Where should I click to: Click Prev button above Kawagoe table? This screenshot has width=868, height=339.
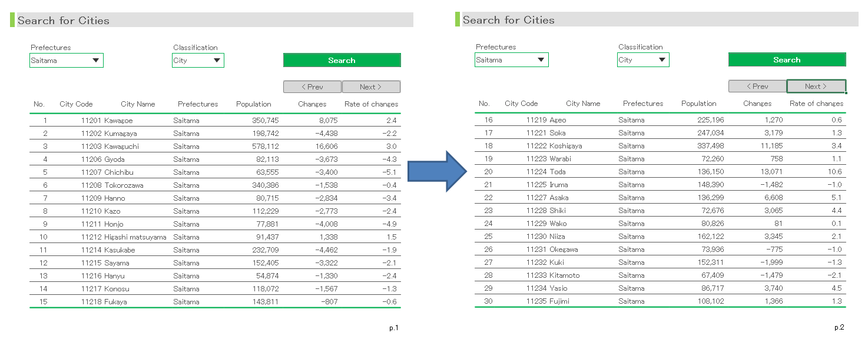coord(312,87)
